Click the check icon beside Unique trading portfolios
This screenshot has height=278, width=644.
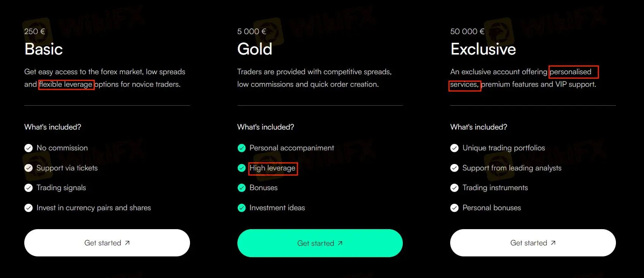tap(454, 148)
